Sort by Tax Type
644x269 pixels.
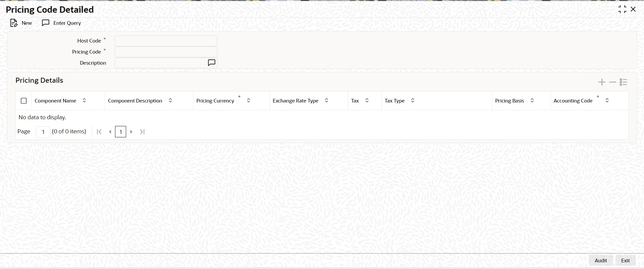tap(413, 100)
